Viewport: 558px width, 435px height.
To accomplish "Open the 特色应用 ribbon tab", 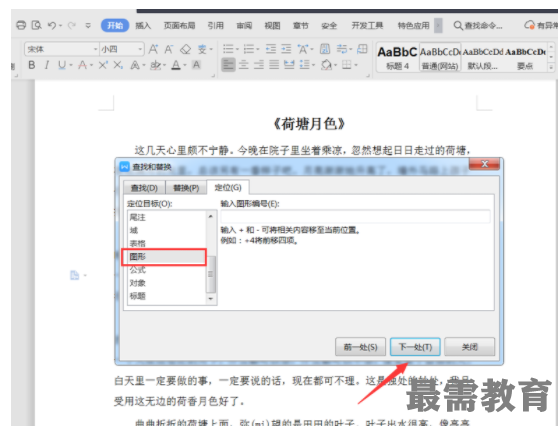I will click(414, 26).
